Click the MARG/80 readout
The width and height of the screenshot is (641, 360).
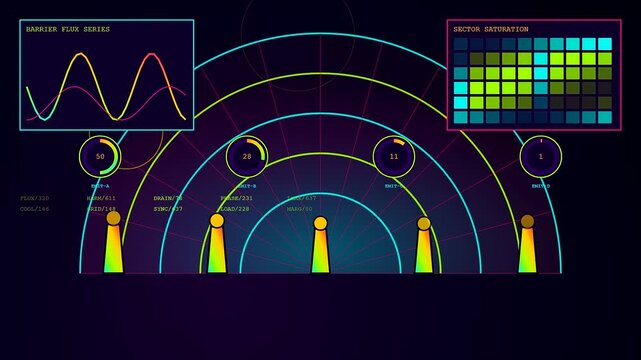300,209
